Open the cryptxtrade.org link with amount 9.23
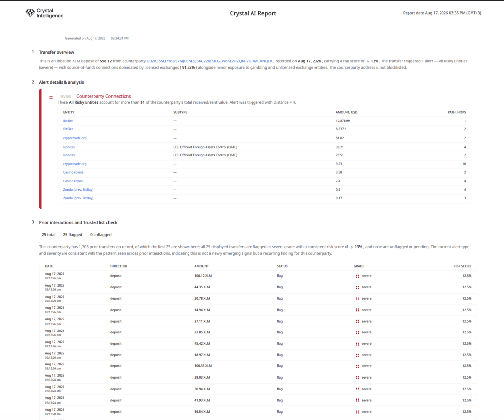This screenshot has height=420, width=504. [75, 164]
